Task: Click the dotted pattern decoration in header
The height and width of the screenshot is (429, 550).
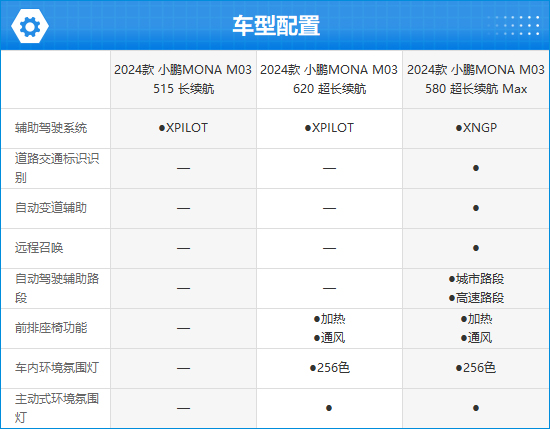Action: tap(514, 25)
